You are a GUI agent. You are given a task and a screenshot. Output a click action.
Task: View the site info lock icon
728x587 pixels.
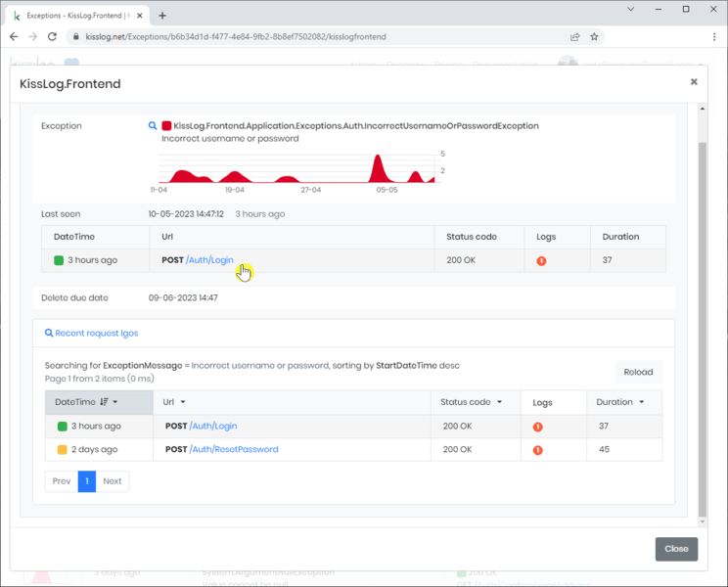pos(76,36)
